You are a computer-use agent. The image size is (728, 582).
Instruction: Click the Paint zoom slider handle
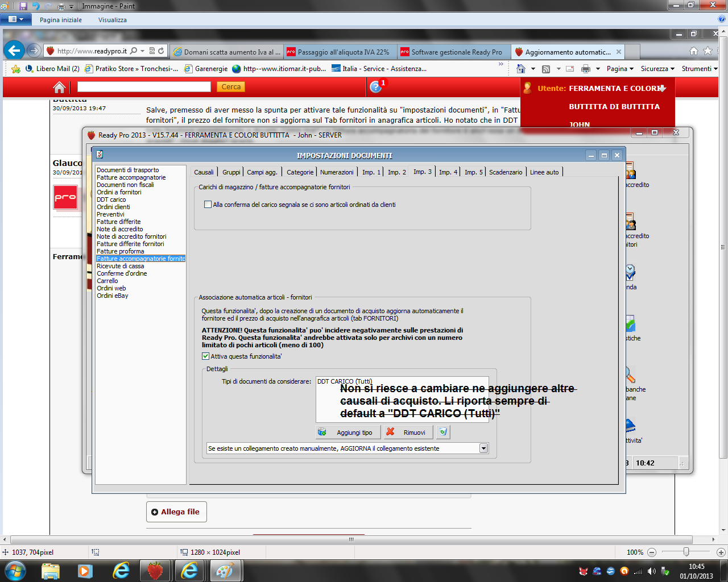pos(686,552)
